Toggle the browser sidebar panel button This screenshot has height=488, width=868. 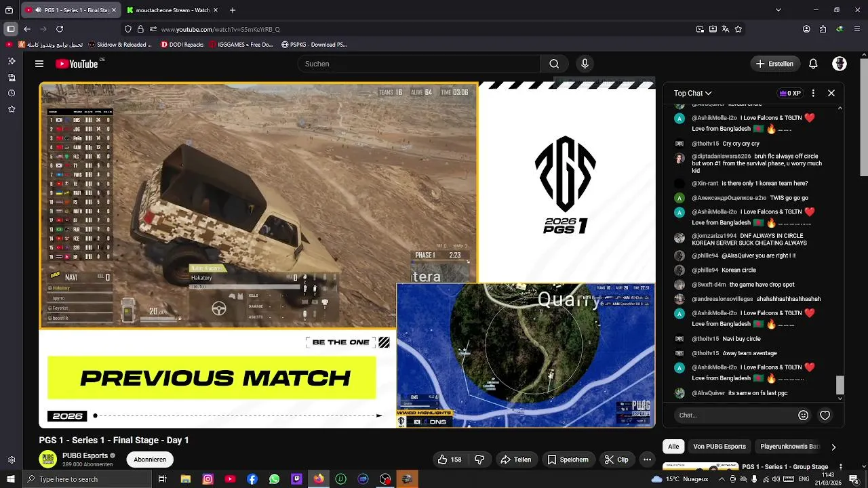10,29
